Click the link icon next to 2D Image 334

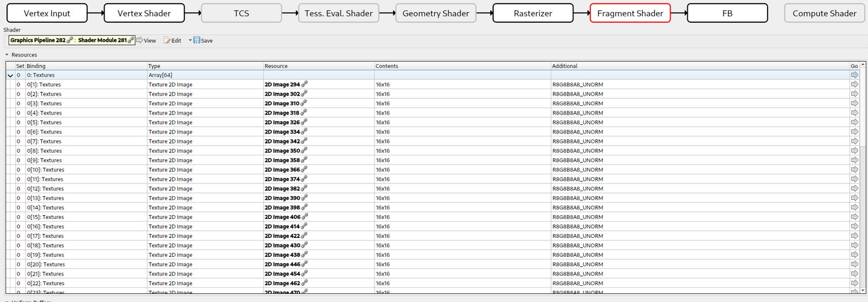click(x=304, y=131)
